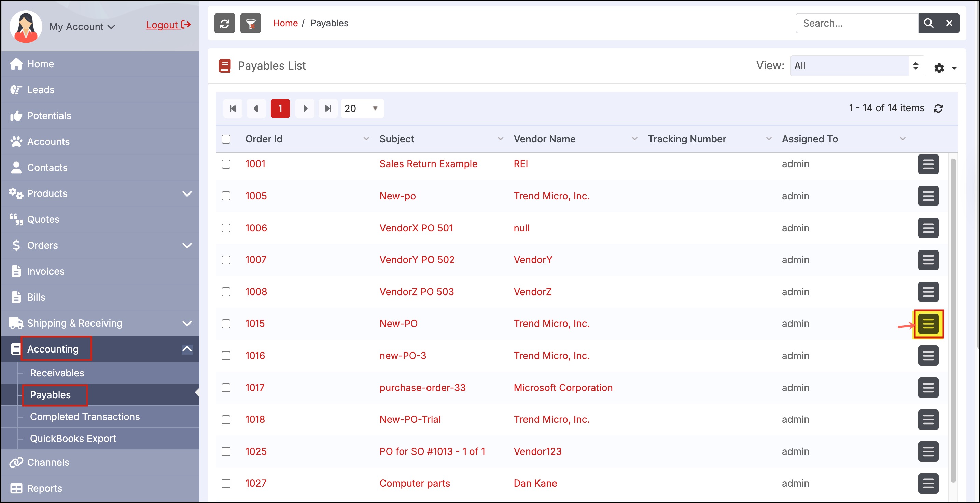The image size is (980, 503).
Task: Open the page size dropdown showing 20
Action: tap(362, 109)
